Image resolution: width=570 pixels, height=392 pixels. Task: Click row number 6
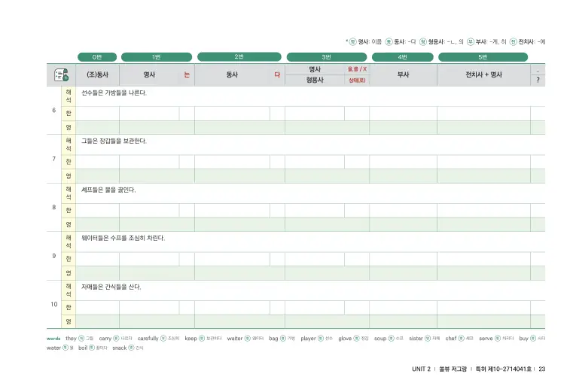[x=53, y=110]
